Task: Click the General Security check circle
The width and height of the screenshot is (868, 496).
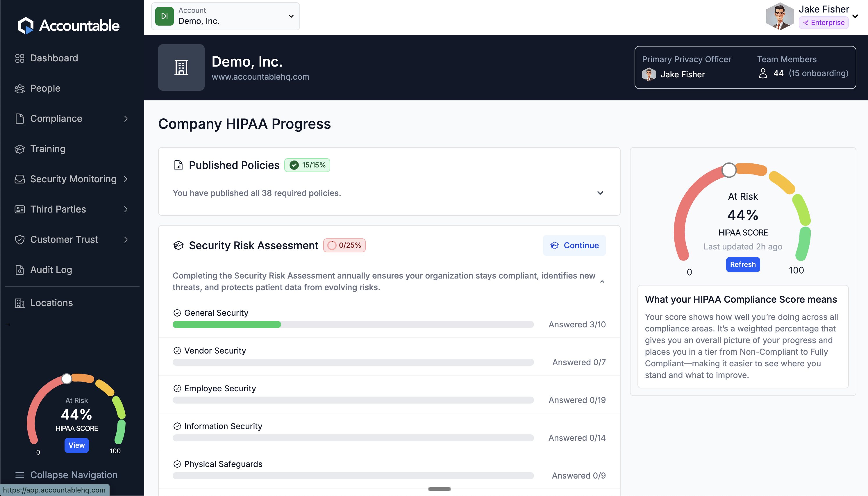Action: click(177, 313)
